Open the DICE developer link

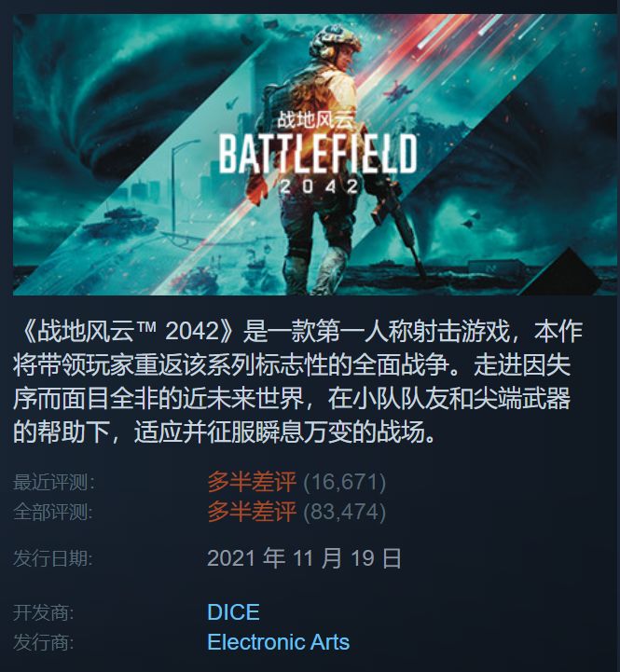pos(233,611)
